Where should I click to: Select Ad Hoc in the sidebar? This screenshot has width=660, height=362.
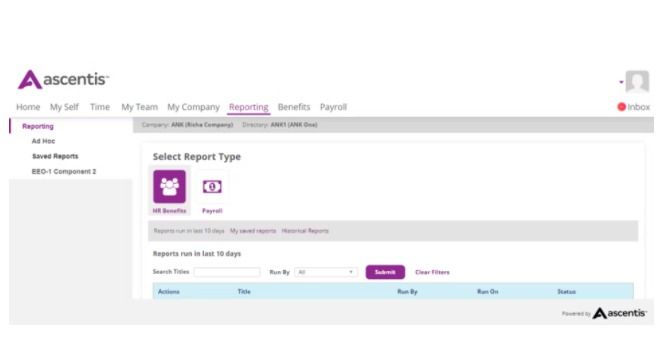pos(43,141)
